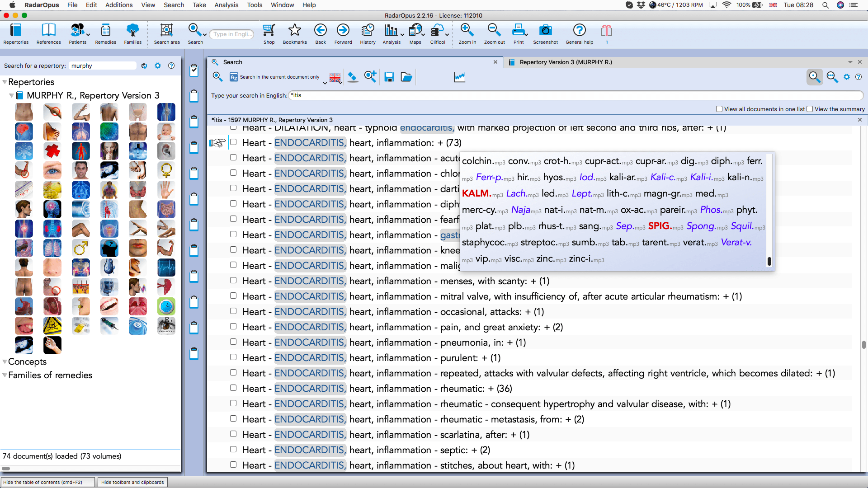Select the green female symbol chapter icon

click(x=166, y=170)
